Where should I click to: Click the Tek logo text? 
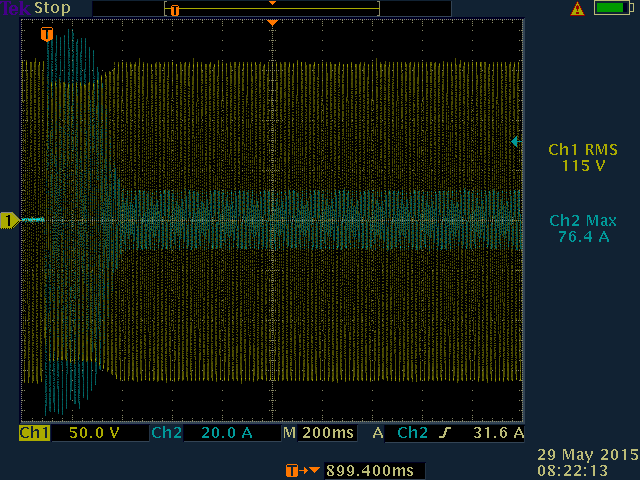click(16, 8)
